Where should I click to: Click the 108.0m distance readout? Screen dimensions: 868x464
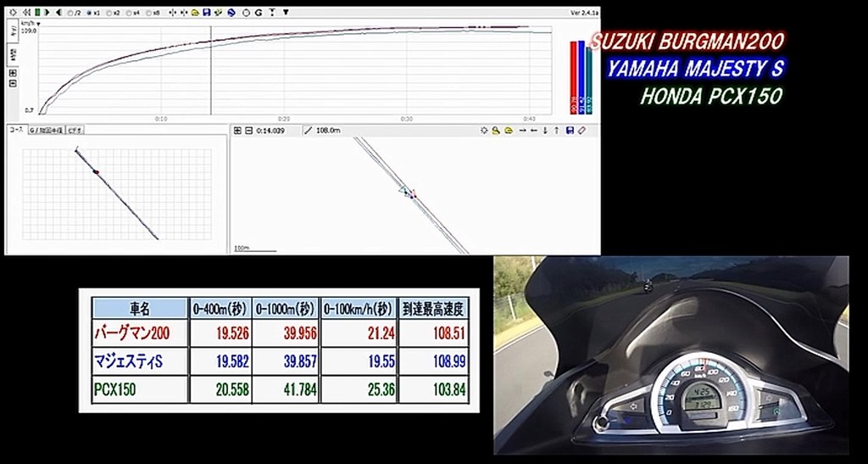pos(328,131)
